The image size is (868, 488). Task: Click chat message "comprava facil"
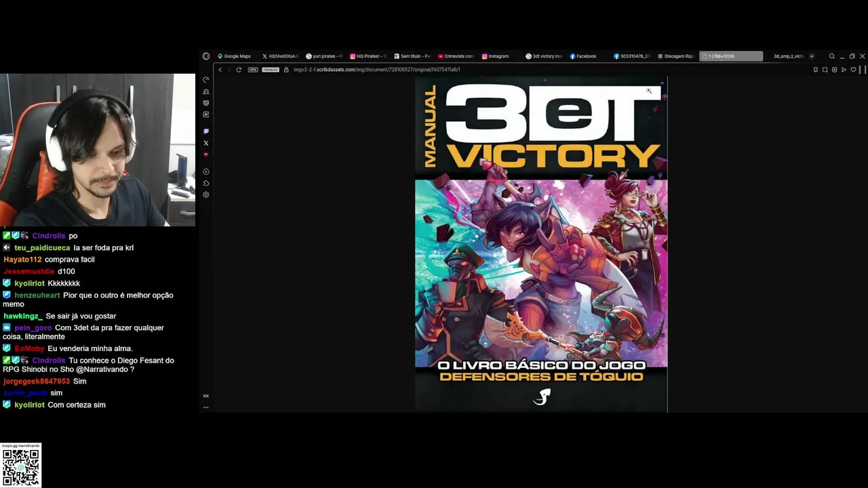pos(70,260)
